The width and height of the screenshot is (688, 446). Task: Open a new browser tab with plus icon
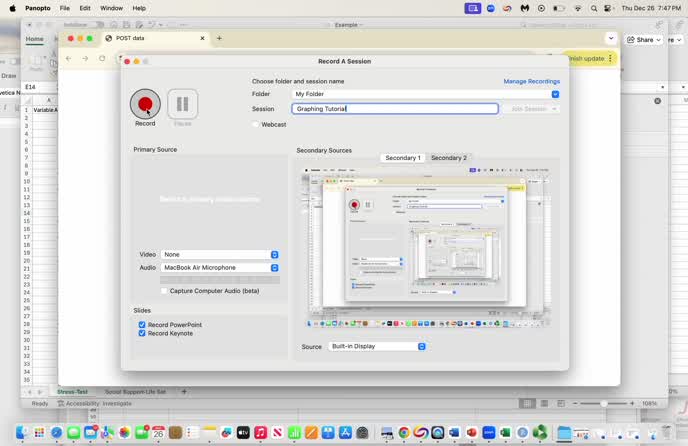(x=219, y=38)
